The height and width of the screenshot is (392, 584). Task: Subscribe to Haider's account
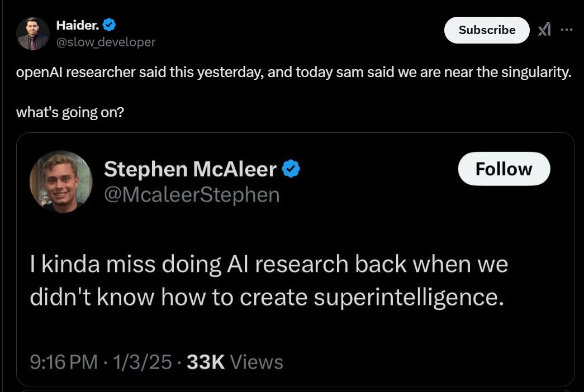tap(487, 30)
